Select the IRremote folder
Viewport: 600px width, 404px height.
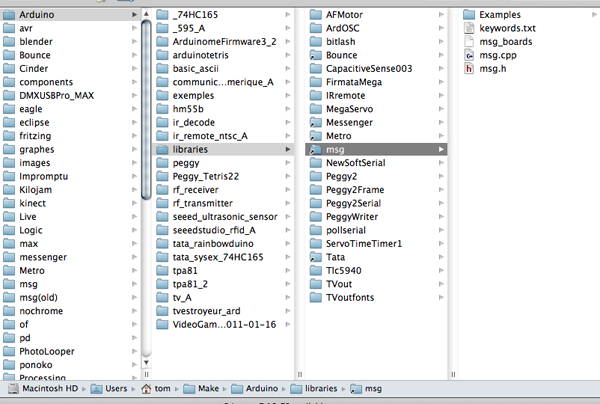pyautogui.click(x=376, y=95)
